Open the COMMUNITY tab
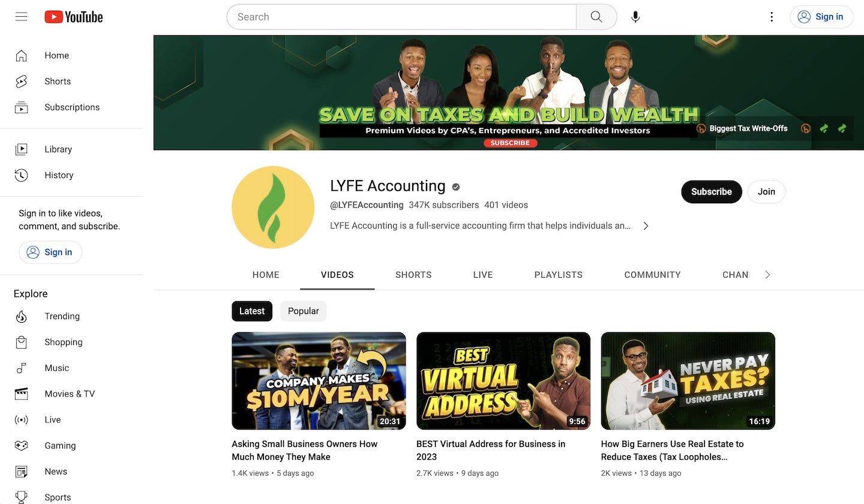 click(652, 274)
